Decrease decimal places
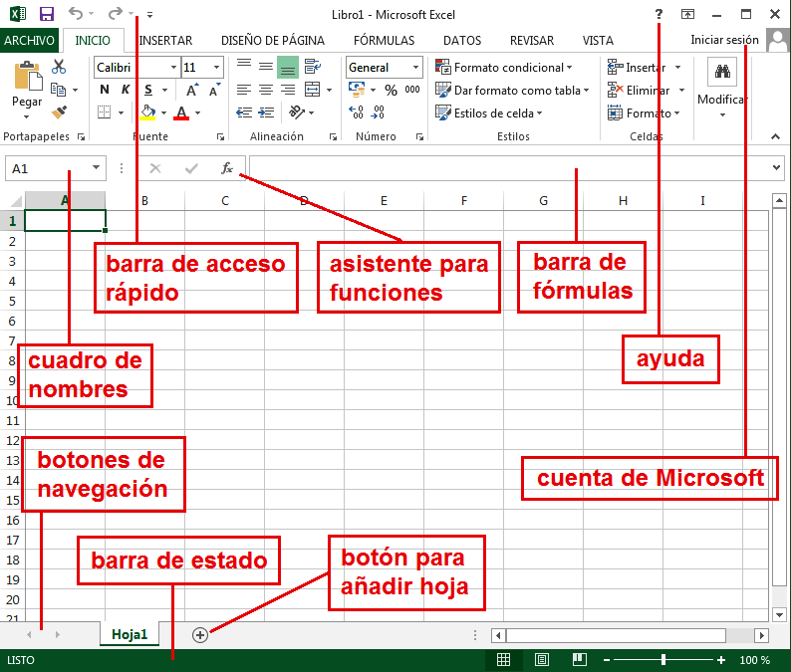The image size is (791, 672). coord(378,112)
